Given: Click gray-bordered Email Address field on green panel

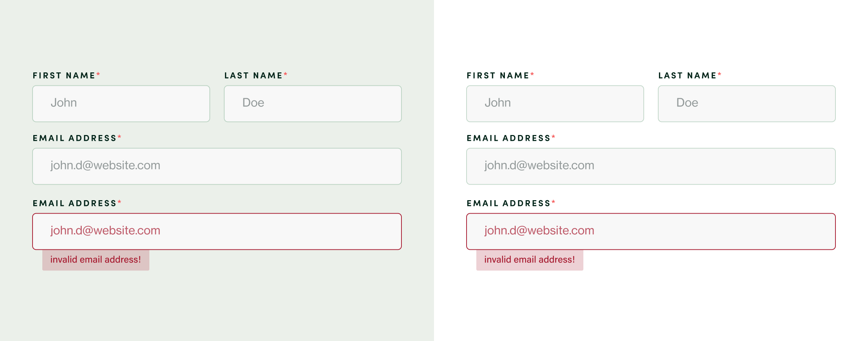Looking at the screenshot, I should coord(217,166).
